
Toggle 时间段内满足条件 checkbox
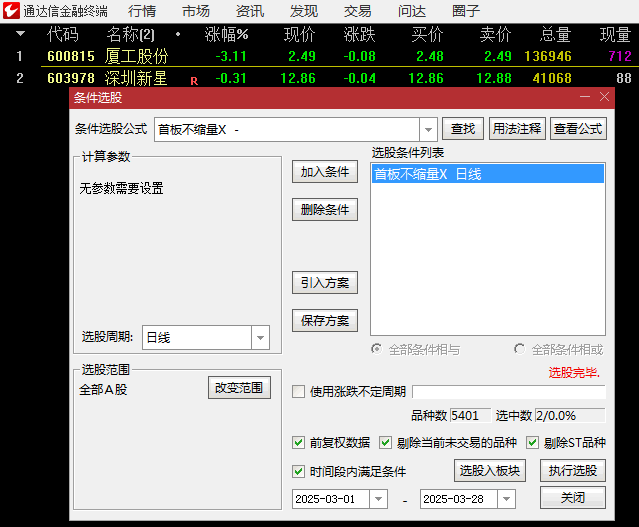coord(298,472)
